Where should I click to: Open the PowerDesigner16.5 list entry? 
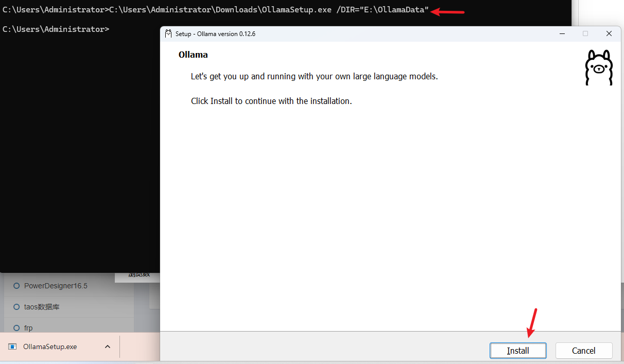tap(56, 286)
